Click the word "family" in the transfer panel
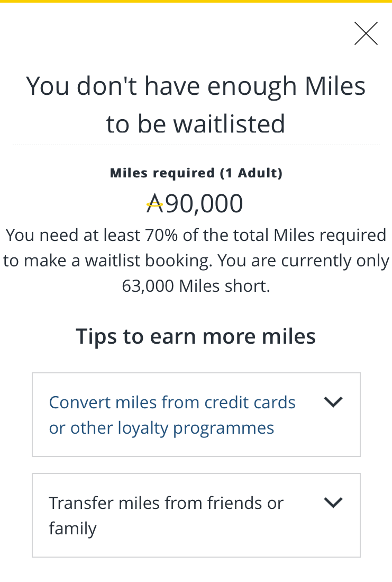Viewport: 392px width, 582px height. click(72, 529)
